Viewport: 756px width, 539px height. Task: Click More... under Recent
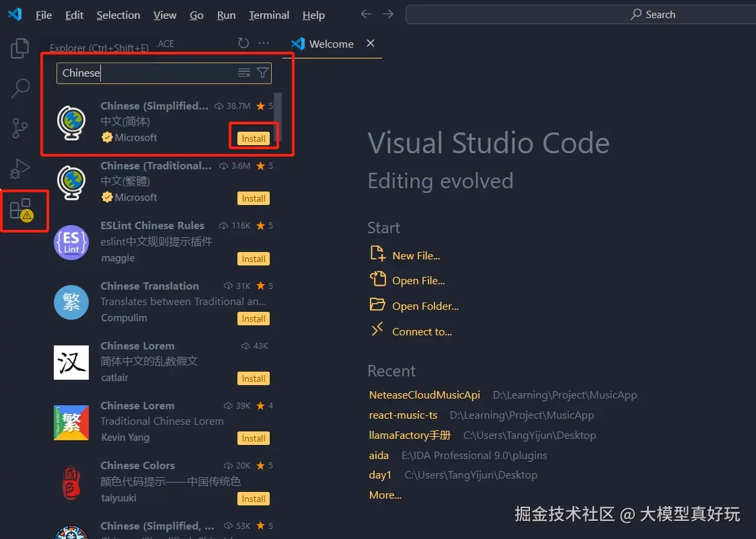385,495
